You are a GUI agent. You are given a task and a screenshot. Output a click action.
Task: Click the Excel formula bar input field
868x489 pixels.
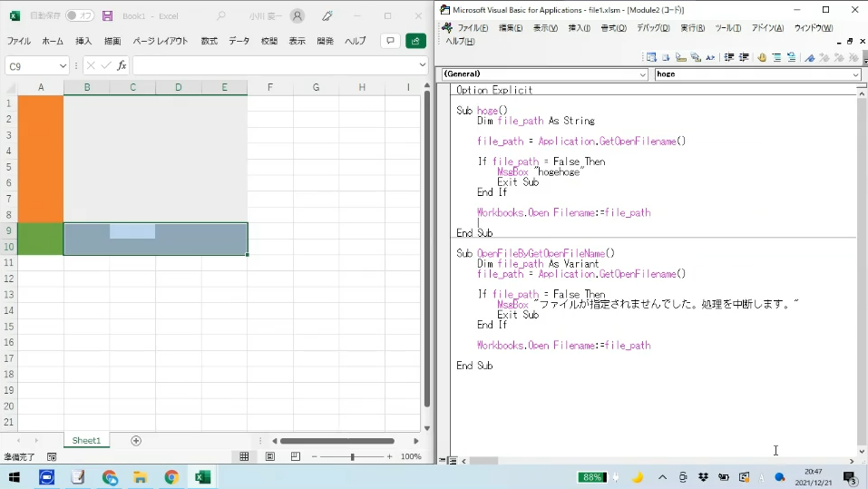pyautogui.click(x=277, y=65)
